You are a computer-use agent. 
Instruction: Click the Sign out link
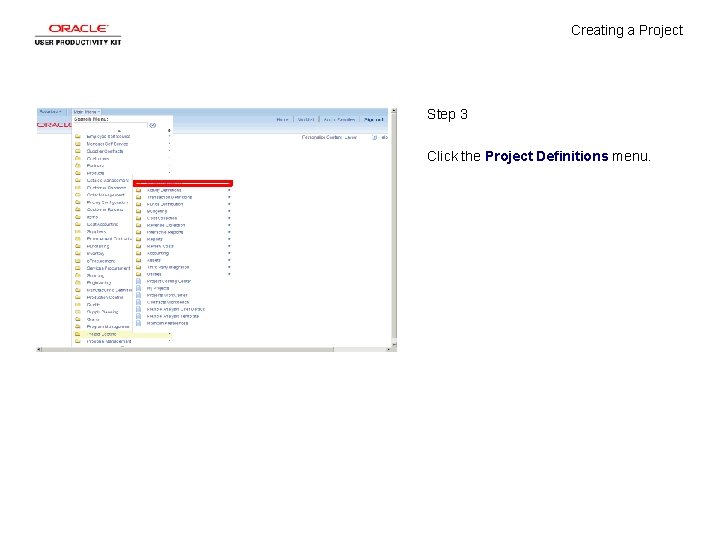(373, 119)
